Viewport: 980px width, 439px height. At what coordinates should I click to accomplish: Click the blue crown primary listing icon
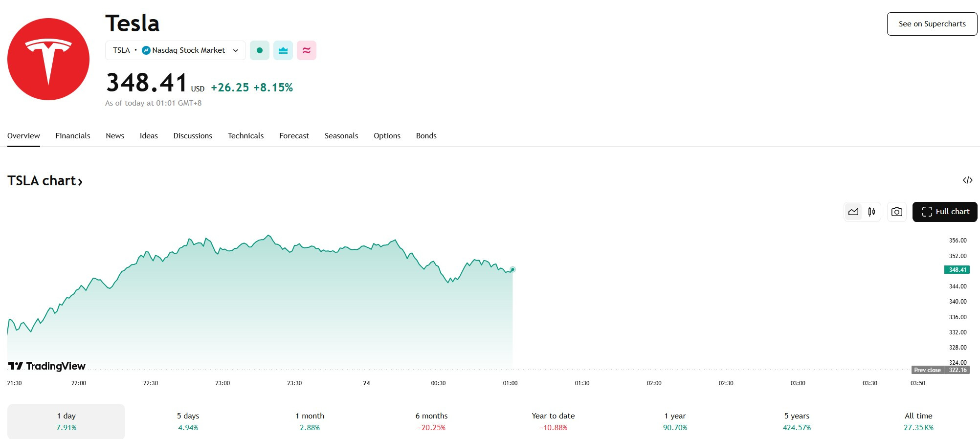coord(283,50)
